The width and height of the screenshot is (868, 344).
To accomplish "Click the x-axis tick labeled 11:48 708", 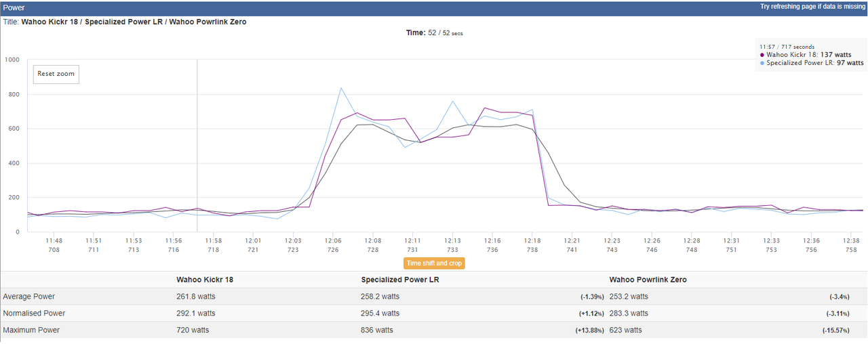I will (x=55, y=244).
